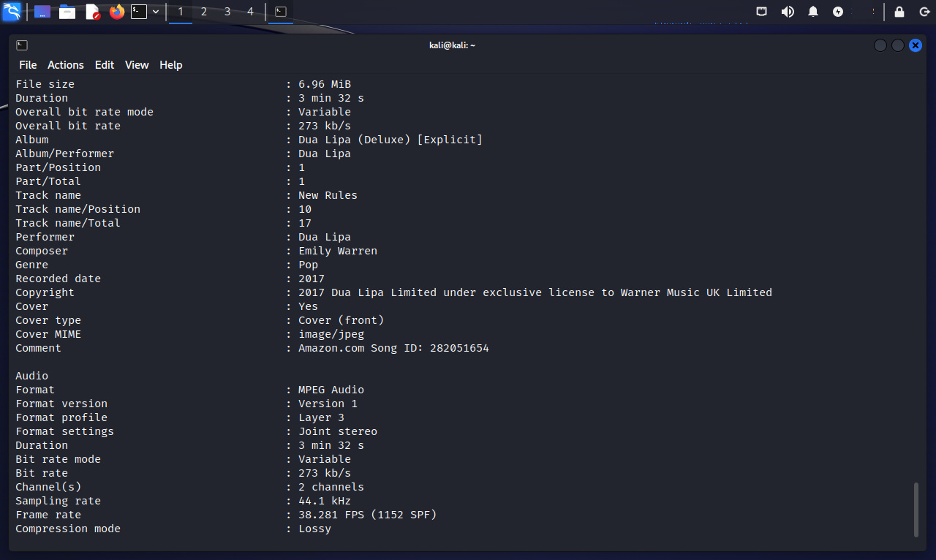This screenshot has height=560, width=936.
Task: Open the Edit menu in terminal
Action: (x=105, y=65)
